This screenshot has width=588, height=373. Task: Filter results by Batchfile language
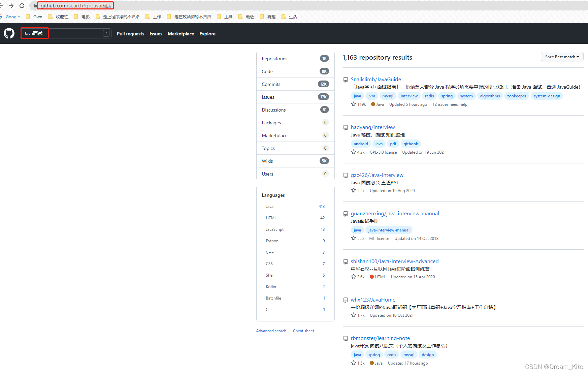295,298
